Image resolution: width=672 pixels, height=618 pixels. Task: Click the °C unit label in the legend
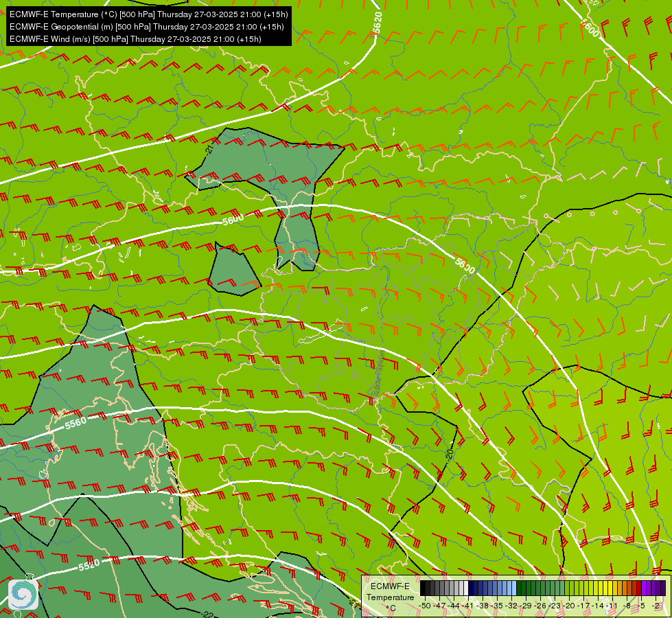point(391,608)
